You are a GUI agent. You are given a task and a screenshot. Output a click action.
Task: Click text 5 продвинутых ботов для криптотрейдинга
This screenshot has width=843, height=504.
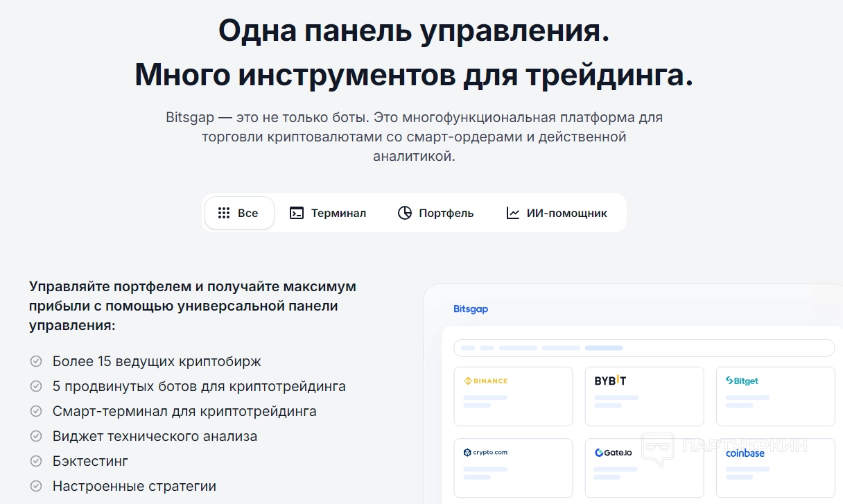click(199, 386)
